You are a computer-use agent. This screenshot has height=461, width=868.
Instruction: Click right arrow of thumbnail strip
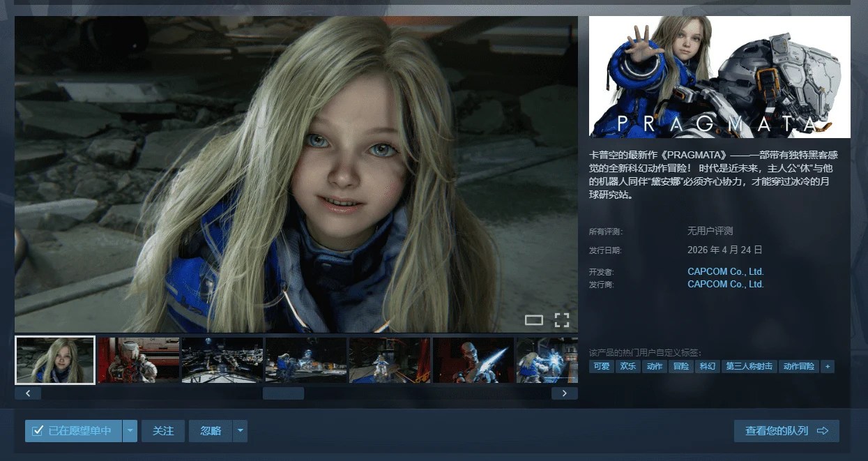tap(565, 393)
